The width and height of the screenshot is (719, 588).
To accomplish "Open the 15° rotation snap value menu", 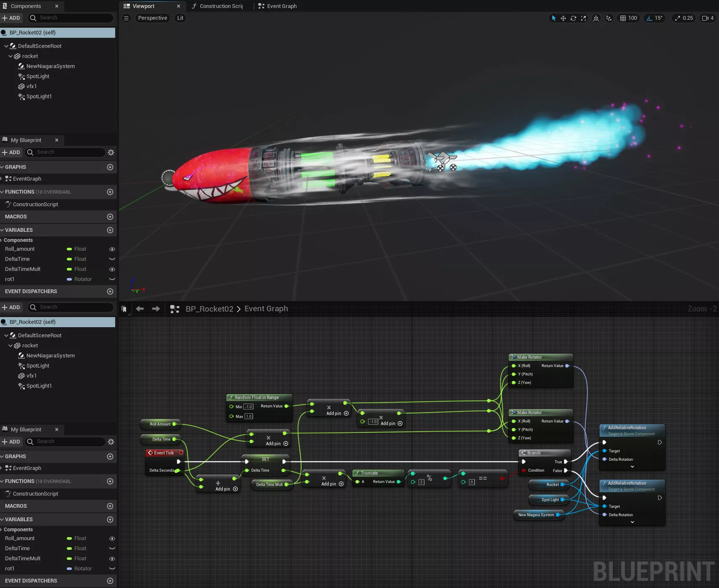I will click(x=658, y=18).
